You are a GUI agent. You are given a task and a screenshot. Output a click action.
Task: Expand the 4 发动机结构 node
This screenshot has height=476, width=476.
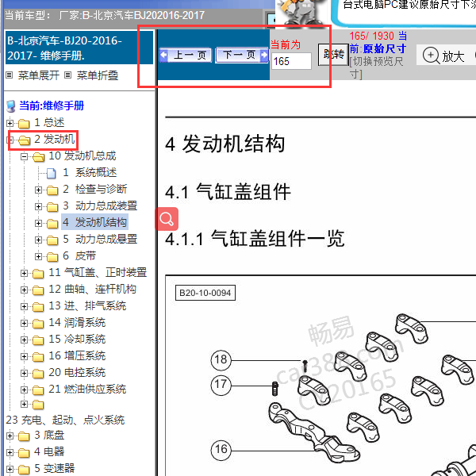coord(38,223)
